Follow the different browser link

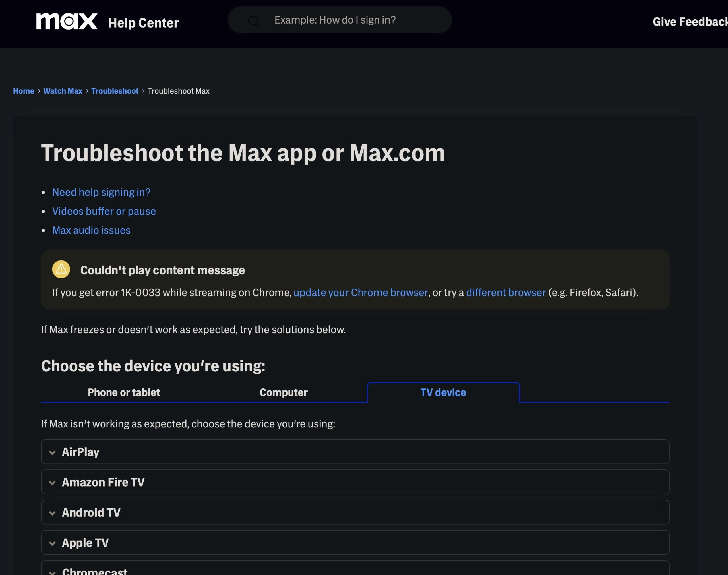[x=506, y=293]
